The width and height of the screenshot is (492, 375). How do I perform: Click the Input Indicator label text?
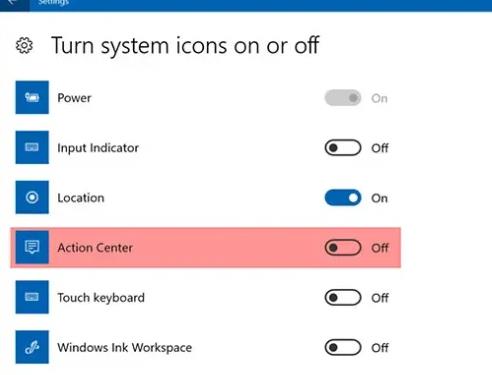[98, 148]
